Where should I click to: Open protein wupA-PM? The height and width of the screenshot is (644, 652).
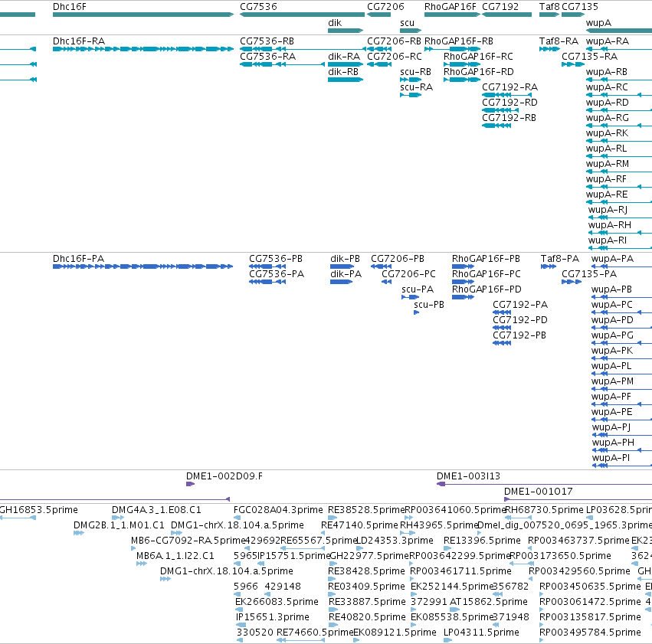[x=612, y=381]
